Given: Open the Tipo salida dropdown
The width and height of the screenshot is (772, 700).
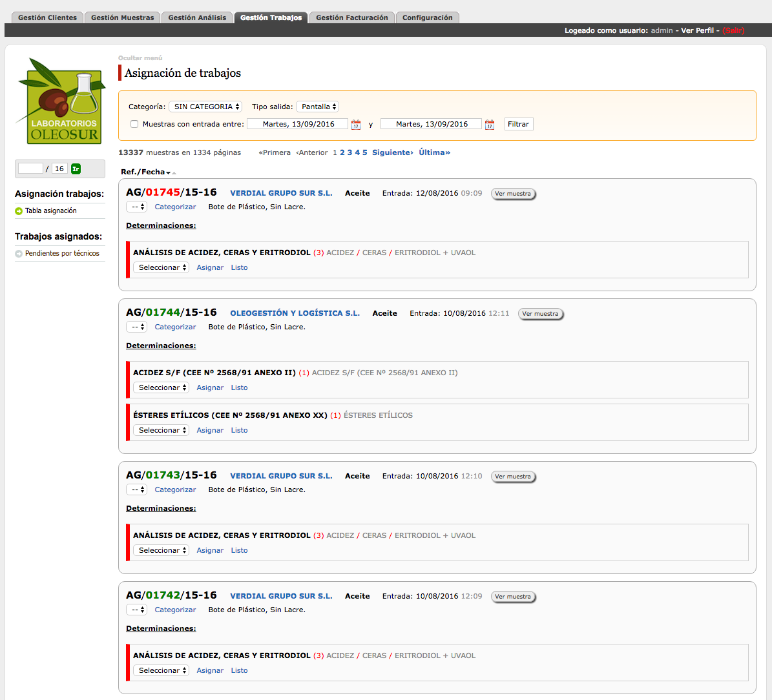Looking at the screenshot, I should (x=318, y=107).
